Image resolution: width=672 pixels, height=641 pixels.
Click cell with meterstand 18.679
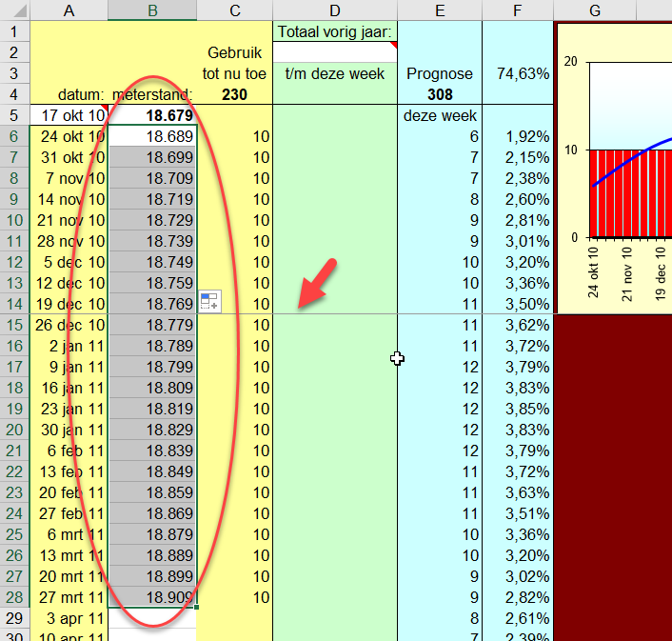(x=152, y=115)
